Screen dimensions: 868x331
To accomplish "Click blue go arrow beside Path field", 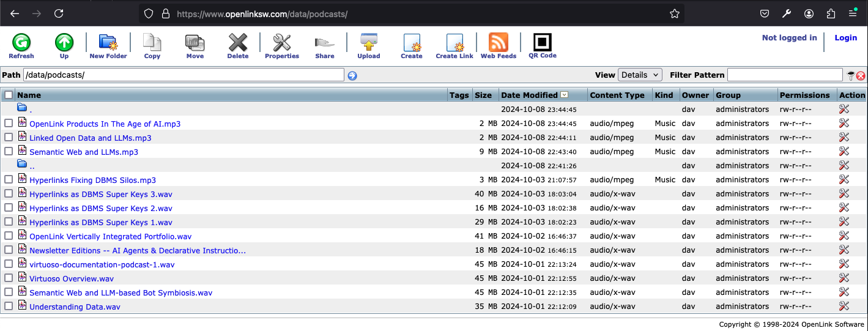I will click(x=352, y=76).
